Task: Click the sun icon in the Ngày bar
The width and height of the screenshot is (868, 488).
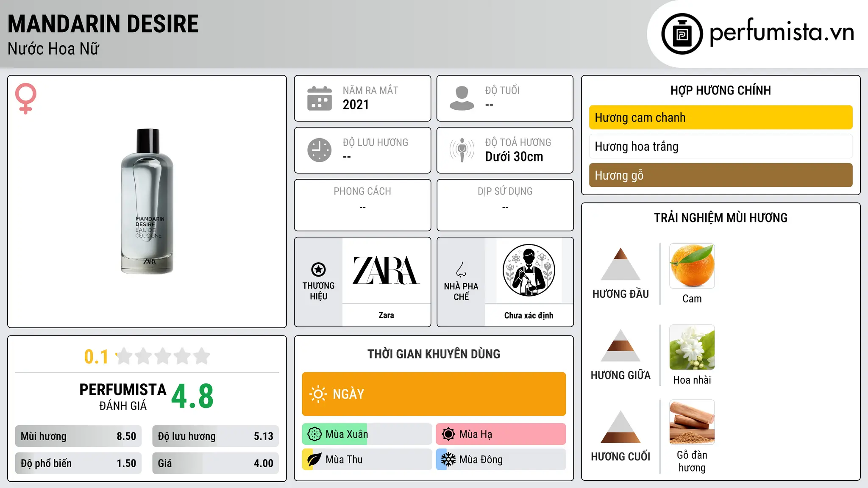Action: click(x=318, y=394)
